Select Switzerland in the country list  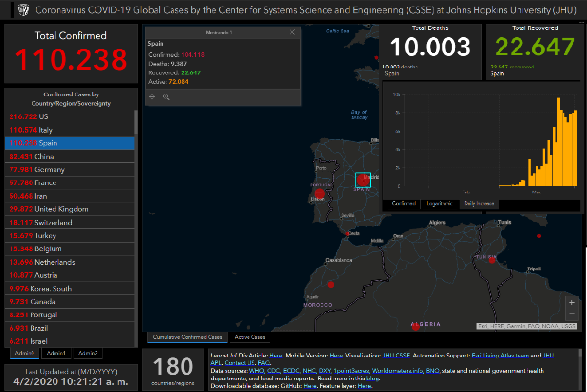pos(70,222)
